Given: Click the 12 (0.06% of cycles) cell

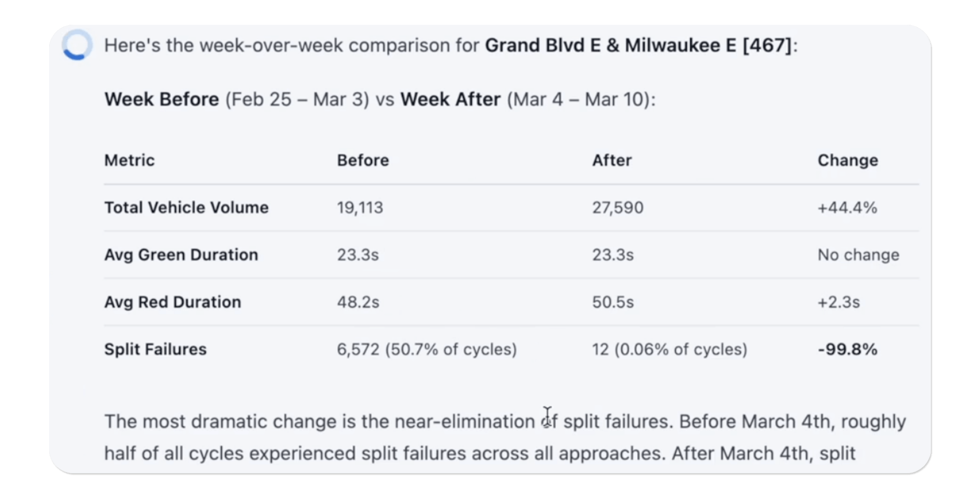Looking at the screenshot, I should (670, 349).
